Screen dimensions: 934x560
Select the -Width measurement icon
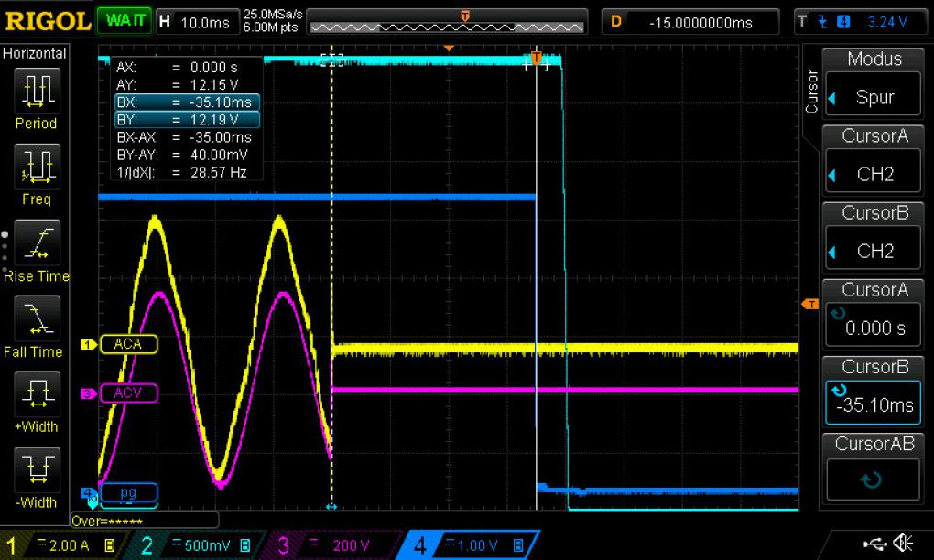pyautogui.click(x=37, y=468)
